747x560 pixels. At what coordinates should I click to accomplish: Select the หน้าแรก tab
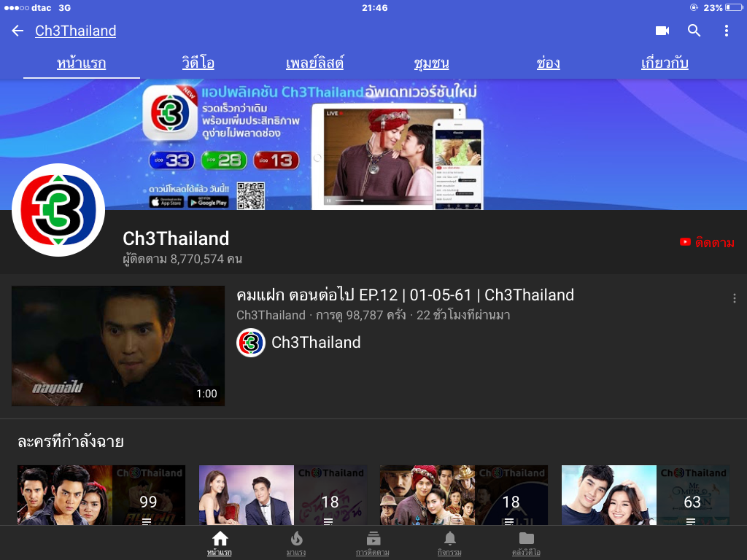click(x=82, y=63)
